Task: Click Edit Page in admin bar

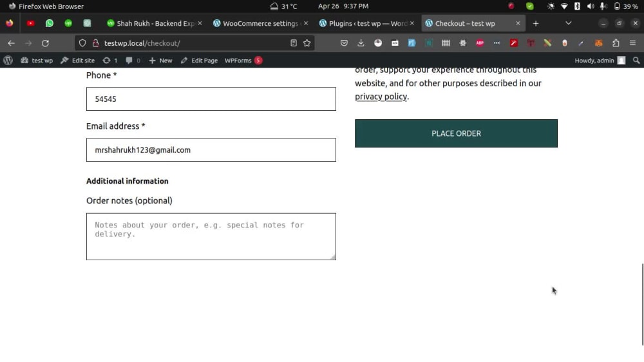Action: point(199,61)
